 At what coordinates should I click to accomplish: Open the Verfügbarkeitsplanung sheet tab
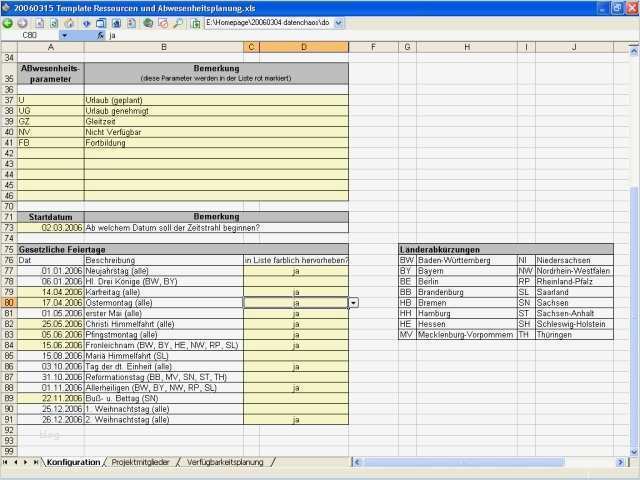225,462
